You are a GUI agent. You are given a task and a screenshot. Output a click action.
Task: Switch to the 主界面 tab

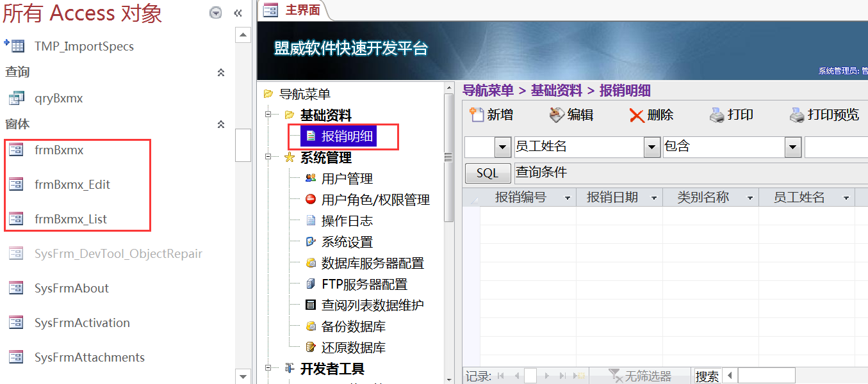click(x=293, y=10)
